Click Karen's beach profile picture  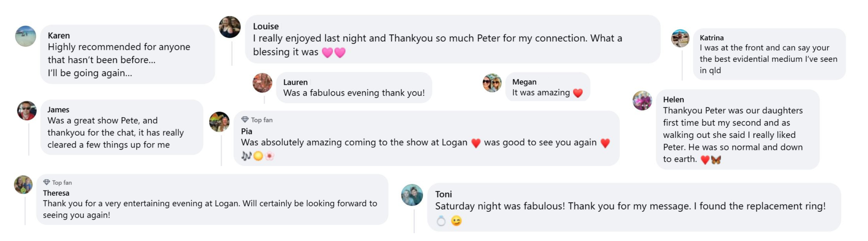pos(25,36)
